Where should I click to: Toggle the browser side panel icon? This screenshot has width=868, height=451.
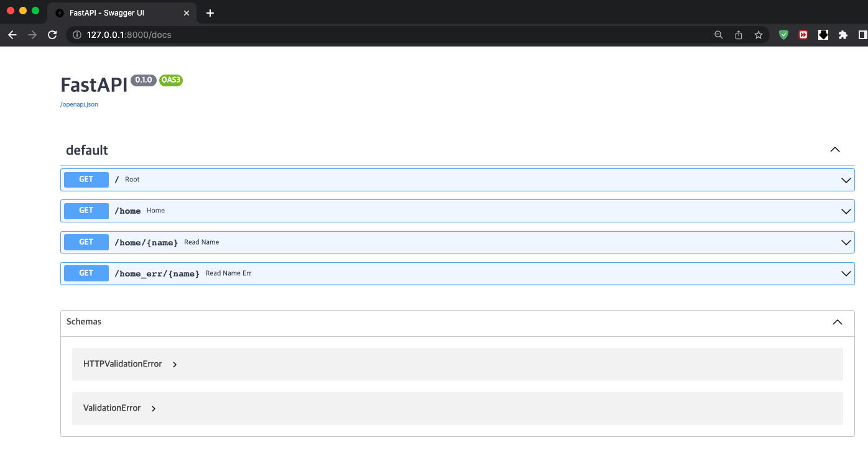point(863,35)
